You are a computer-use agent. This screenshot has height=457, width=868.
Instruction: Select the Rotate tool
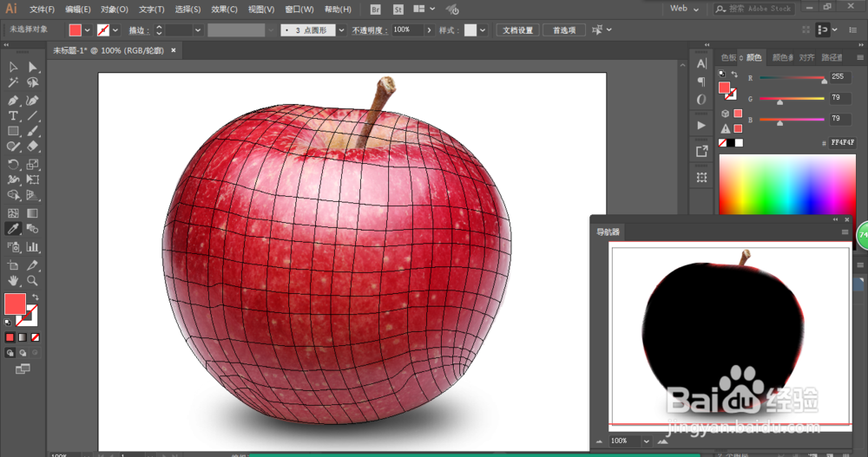[13, 164]
